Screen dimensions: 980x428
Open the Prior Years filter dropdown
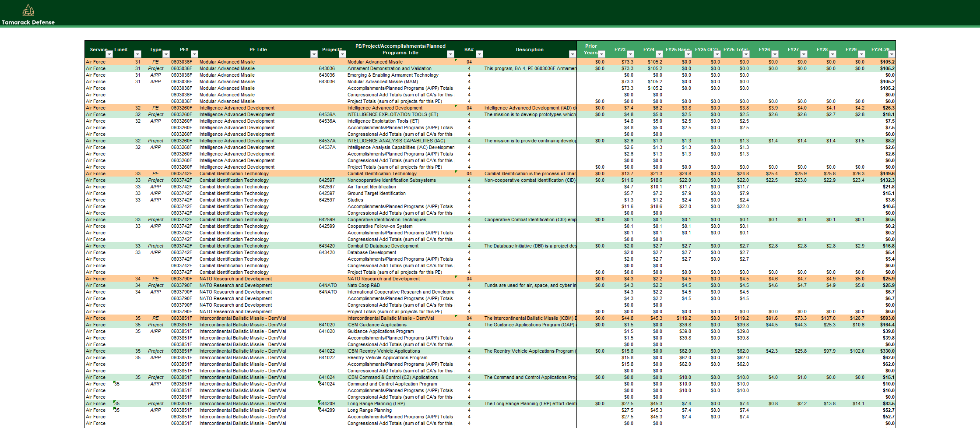click(601, 54)
